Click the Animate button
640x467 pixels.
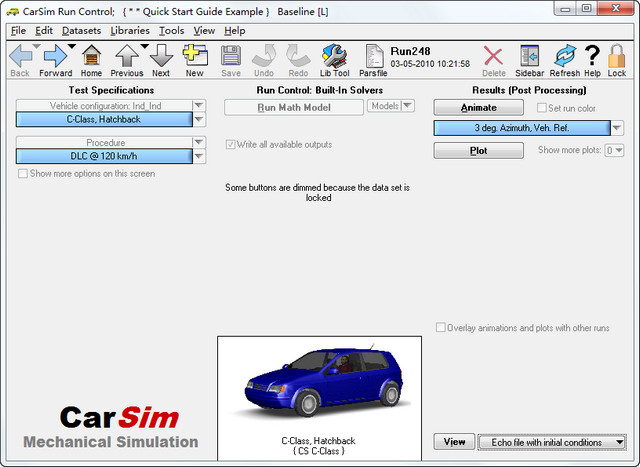(478, 107)
